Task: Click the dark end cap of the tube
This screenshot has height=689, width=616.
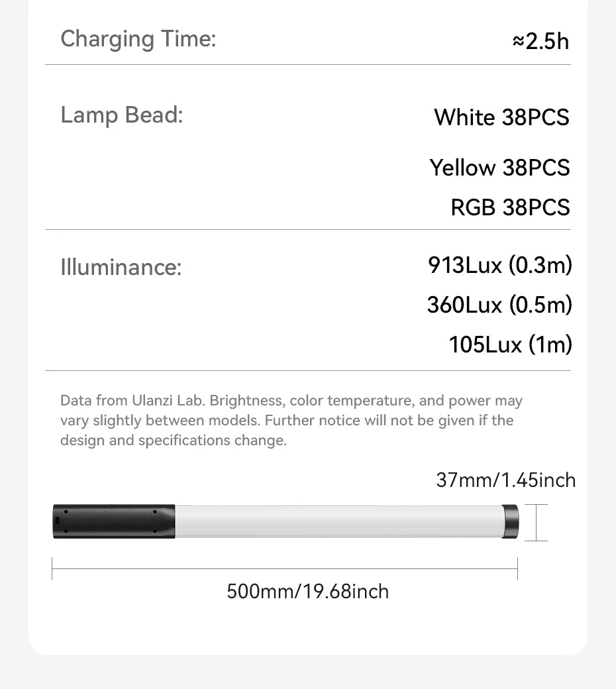Action: click(510, 521)
